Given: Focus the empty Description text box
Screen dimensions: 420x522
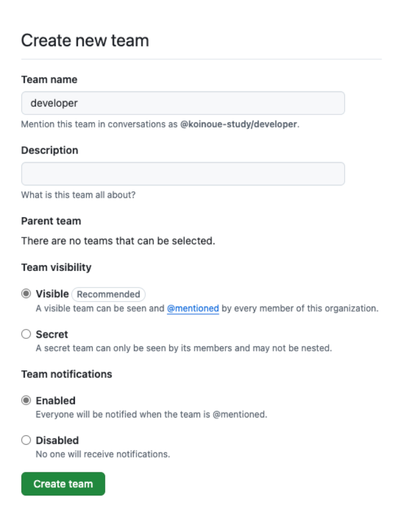Looking at the screenshot, I should tap(183, 174).
